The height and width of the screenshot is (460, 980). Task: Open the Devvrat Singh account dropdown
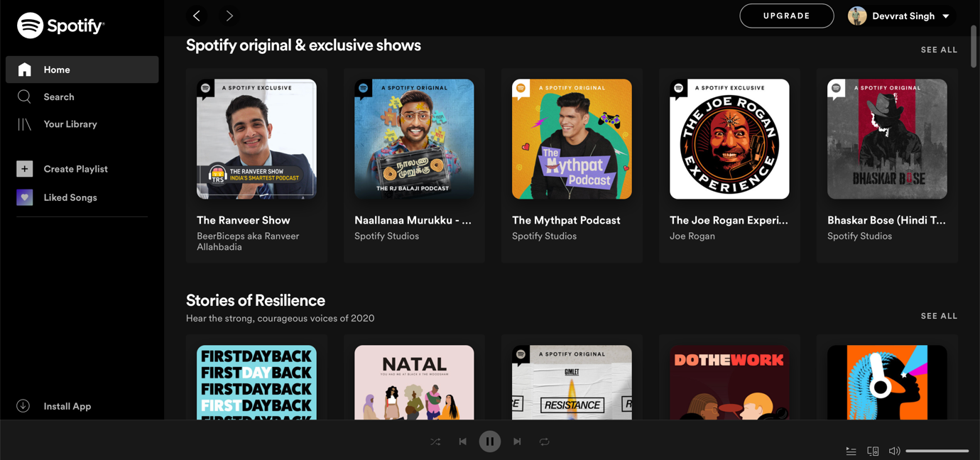pyautogui.click(x=899, y=16)
